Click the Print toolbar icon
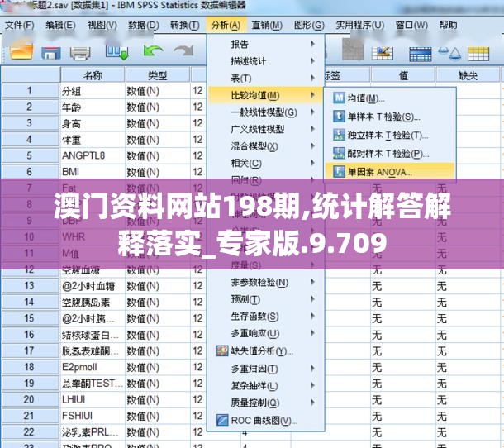Viewport: 504px width, 448px height. click(x=80, y=53)
